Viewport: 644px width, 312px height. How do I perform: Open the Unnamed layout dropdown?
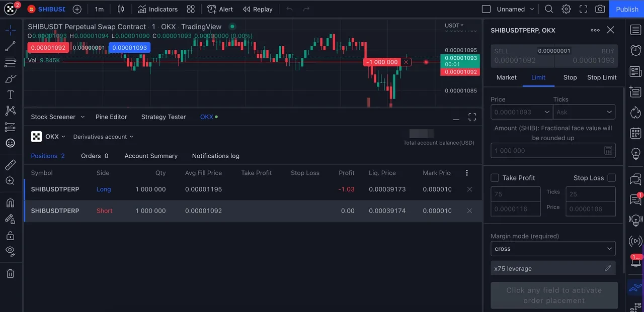[516, 9]
